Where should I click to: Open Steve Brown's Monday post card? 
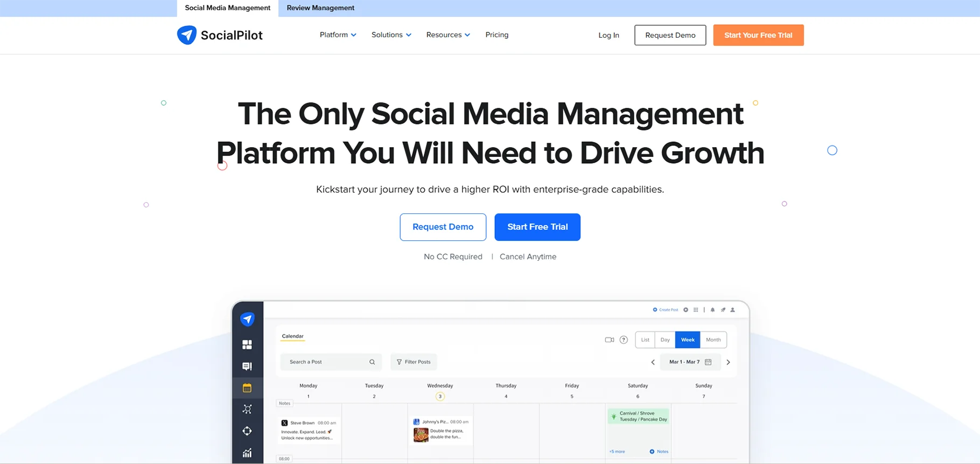click(309, 430)
